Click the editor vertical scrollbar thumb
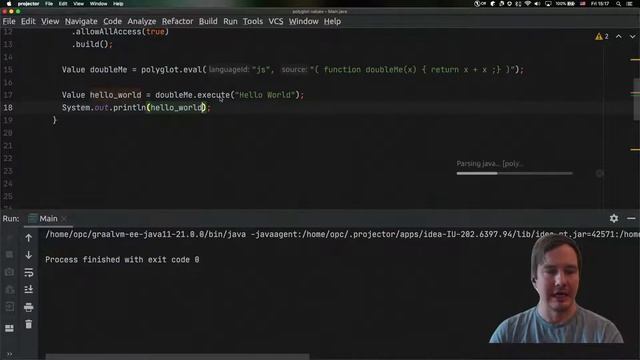This screenshot has height=360, width=640. [x=636, y=99]
